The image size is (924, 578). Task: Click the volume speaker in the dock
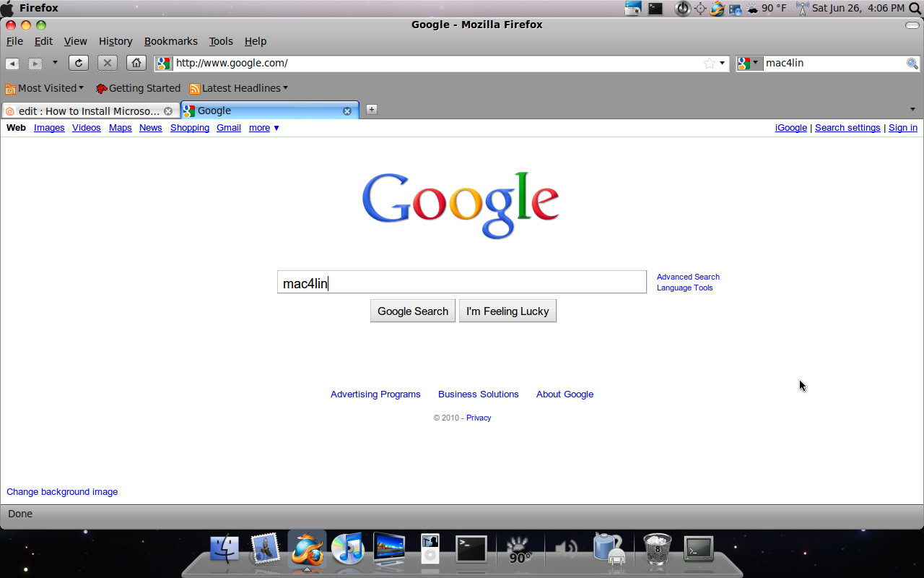(566, 548)
